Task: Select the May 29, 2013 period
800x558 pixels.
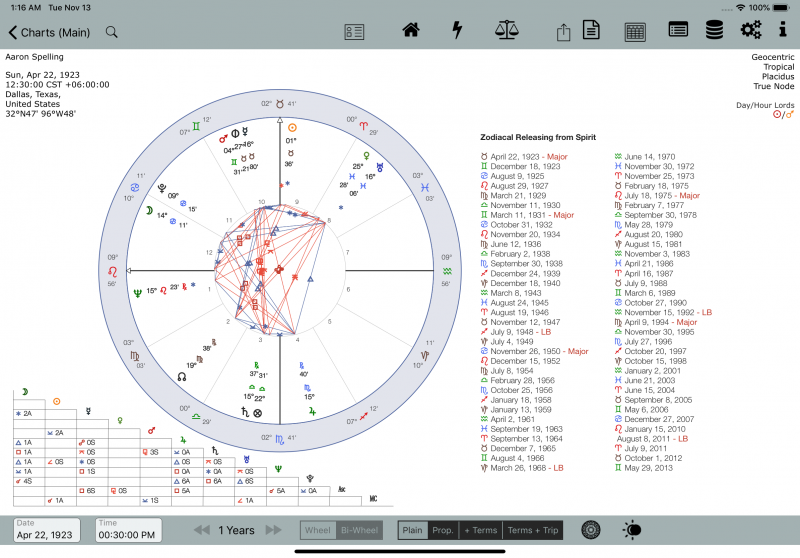Action: click(643, 468)
